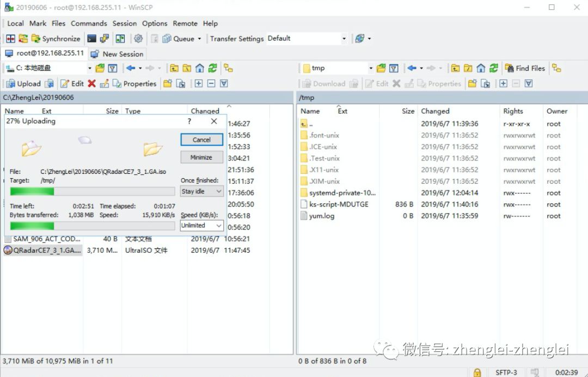Go back in remote panel history
The width and height of the screenshot is (588, 377).
pos(412,68)
